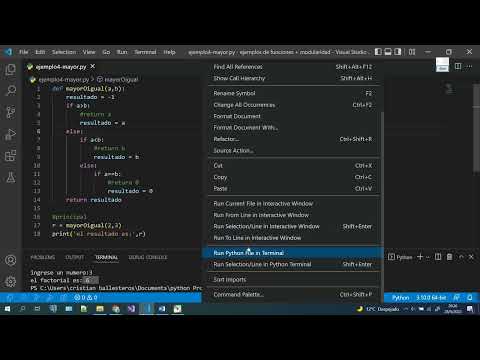
Task: Open the Help menu
Action: [x=169, y=52]
